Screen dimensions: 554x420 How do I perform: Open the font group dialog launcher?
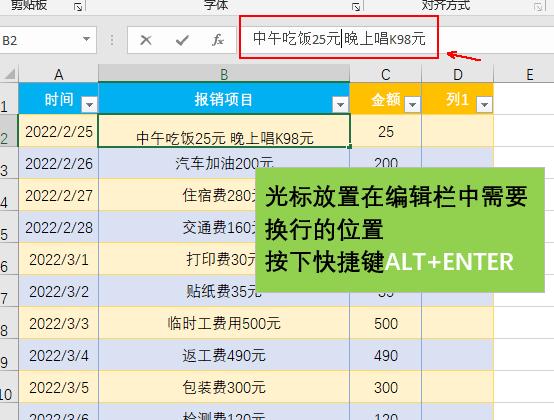pyautogui.click(x=356, y=6)
